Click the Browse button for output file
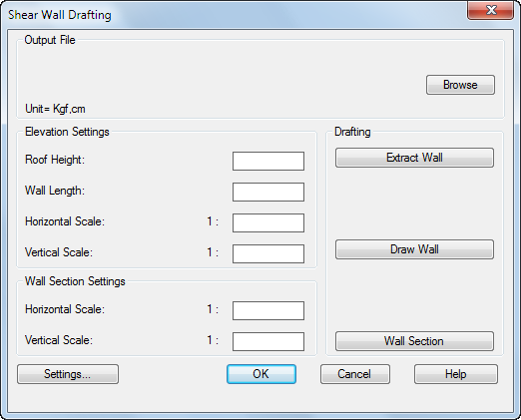 click(460, 85)
